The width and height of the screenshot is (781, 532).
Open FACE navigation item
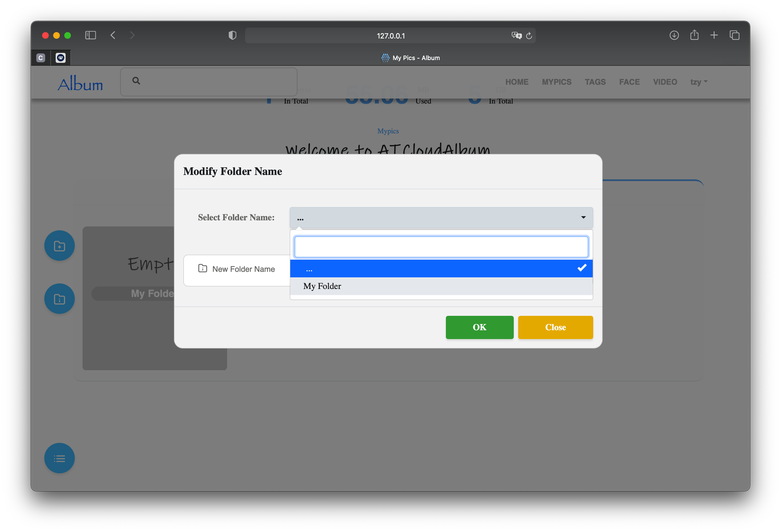coord(629,82)
